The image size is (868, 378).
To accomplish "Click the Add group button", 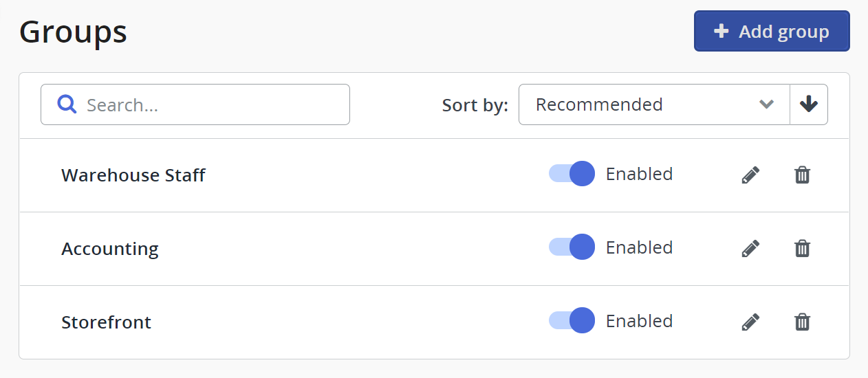I will point(772,31).
